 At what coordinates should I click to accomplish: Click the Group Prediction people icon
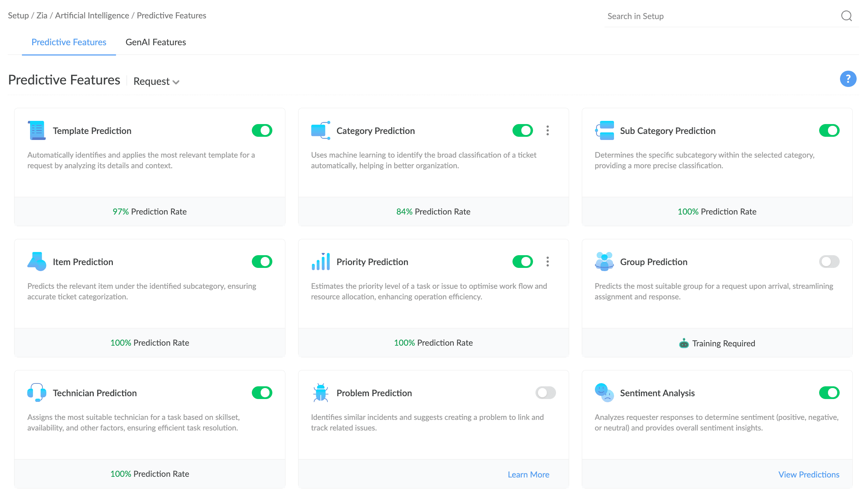click(604, 262)
